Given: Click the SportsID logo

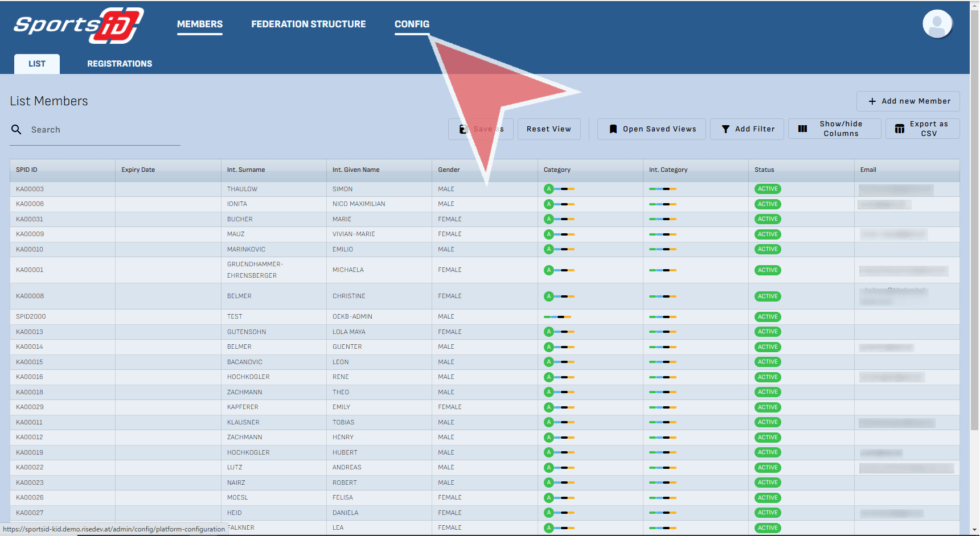Looking at the screenshot, I should 79,26.
